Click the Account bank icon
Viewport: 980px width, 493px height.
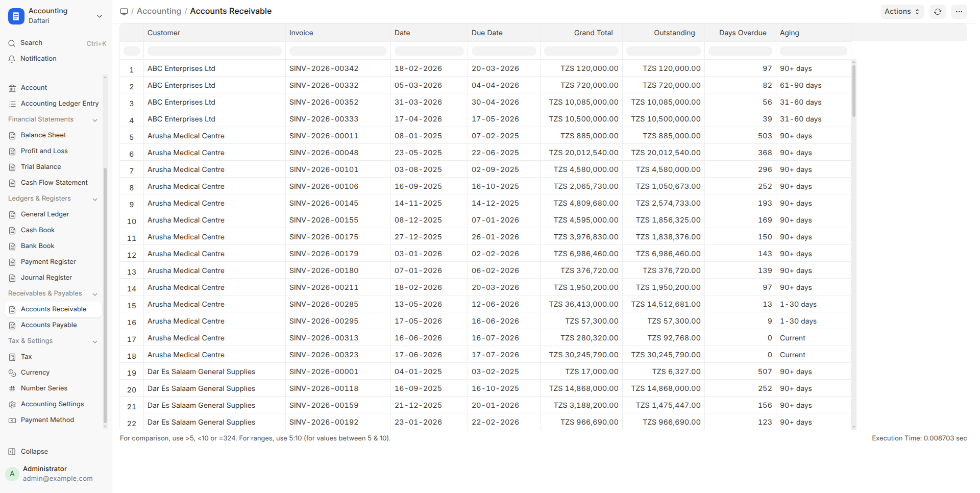[x=12, y=88]
